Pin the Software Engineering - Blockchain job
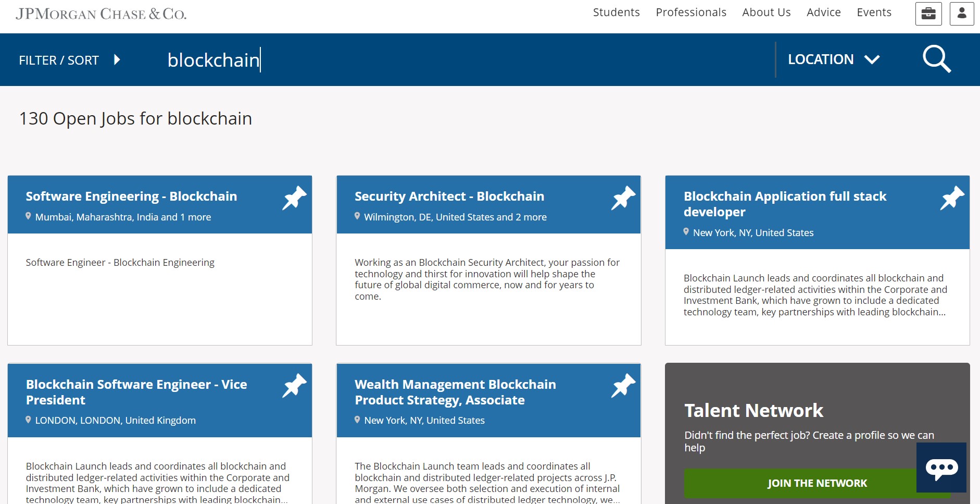This screenshot has width=980, height=504. pyautogui.click(x=293, y=198)
